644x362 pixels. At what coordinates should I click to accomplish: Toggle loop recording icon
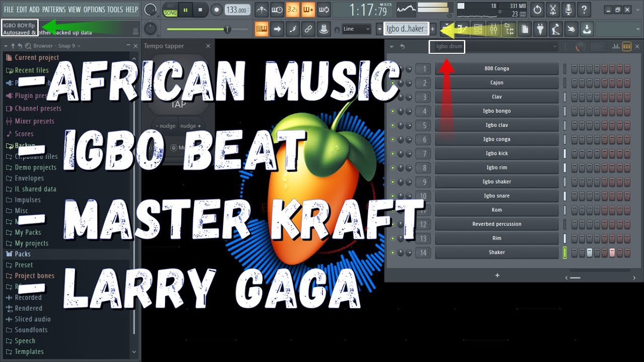point(324,10)
